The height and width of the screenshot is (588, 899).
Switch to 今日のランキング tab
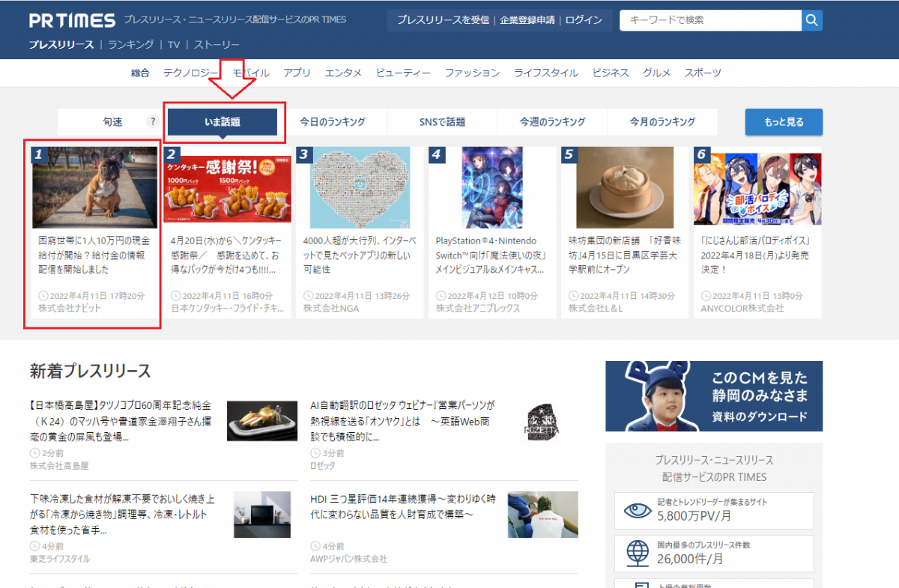pos(332,121)
